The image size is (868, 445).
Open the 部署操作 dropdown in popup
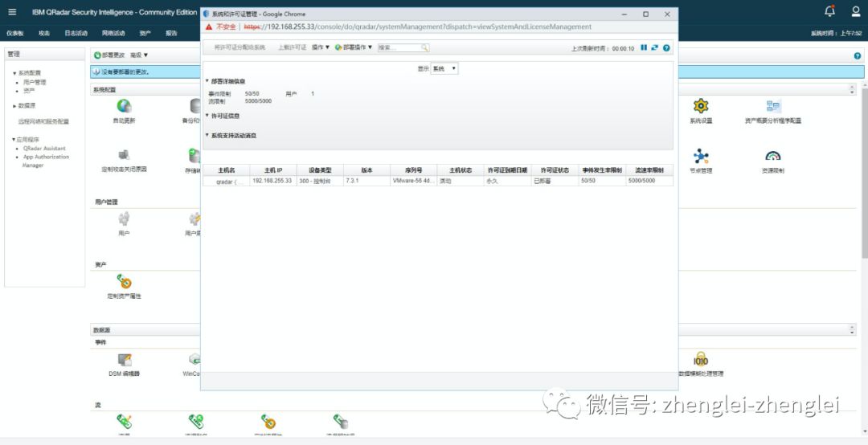pos(354,48)
